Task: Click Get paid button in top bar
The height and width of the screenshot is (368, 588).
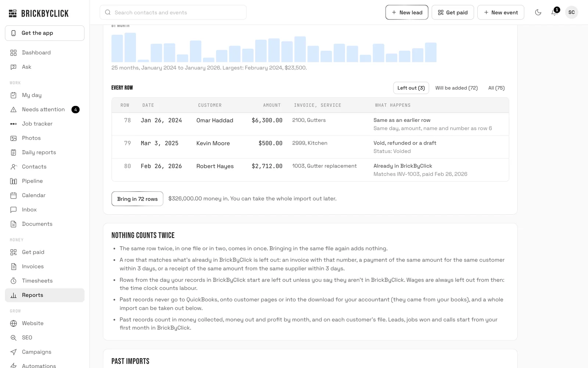Action: click(x=453, y=13)
